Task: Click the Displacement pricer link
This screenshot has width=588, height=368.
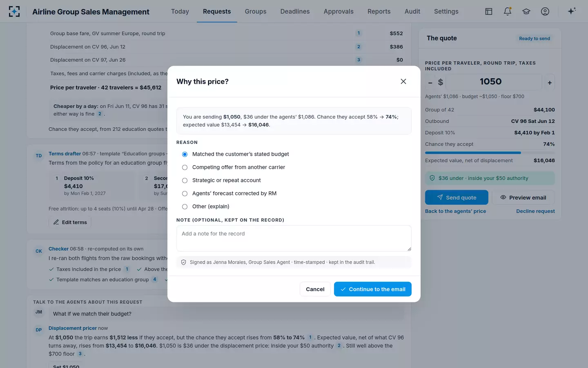Action: pyautogui.click(x=73, y=328)
